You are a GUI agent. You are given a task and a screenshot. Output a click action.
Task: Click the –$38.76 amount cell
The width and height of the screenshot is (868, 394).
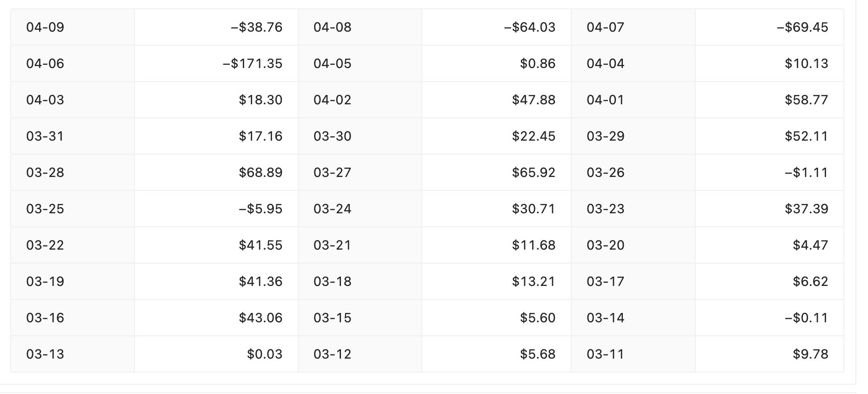coord(216,27)
